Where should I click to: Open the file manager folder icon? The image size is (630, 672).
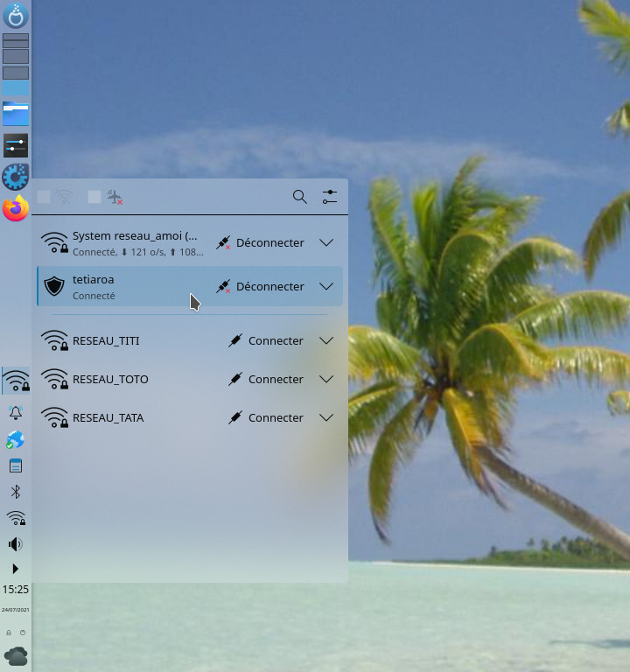coord(16,113)
